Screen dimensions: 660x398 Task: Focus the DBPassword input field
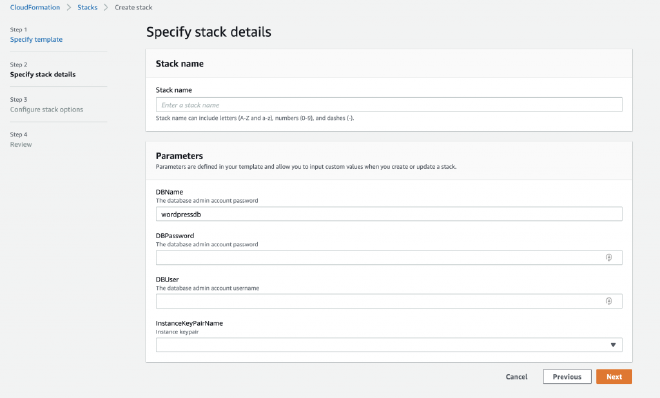pyautogui.click(x=389, y=257)
